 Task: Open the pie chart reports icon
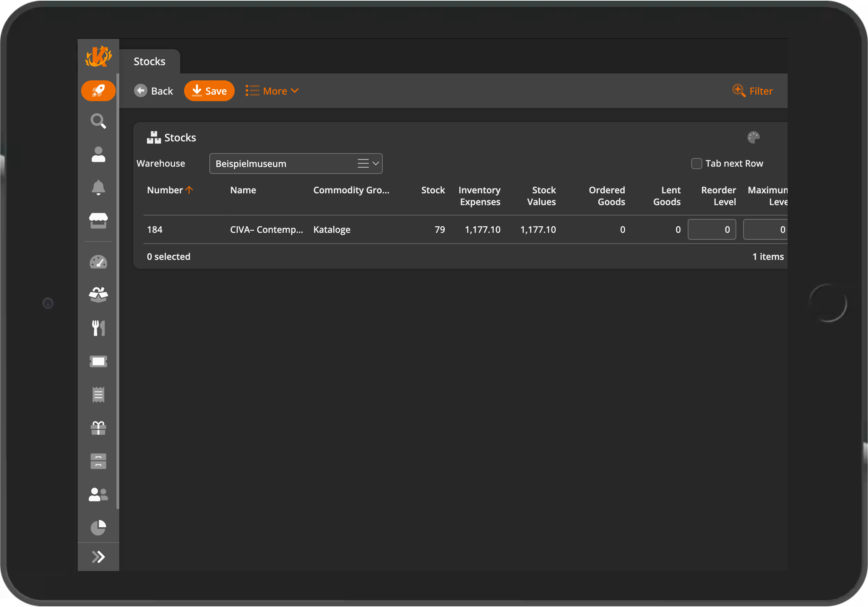click(98, 528)
